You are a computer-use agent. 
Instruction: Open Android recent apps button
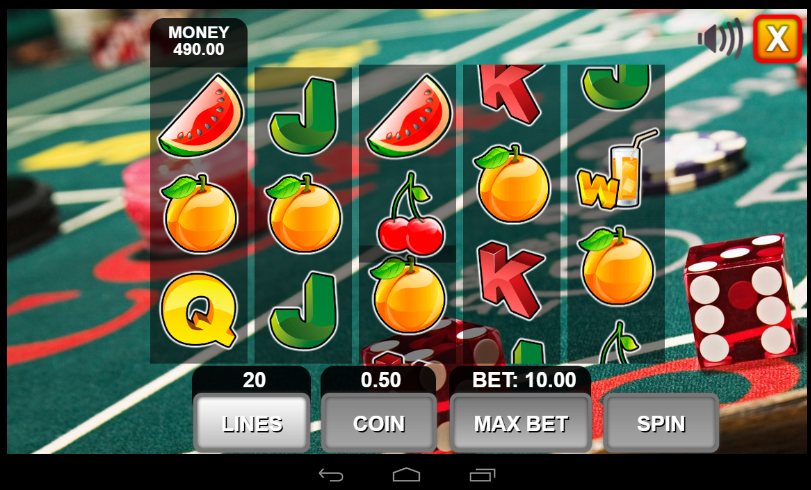(x=482, y=474)
